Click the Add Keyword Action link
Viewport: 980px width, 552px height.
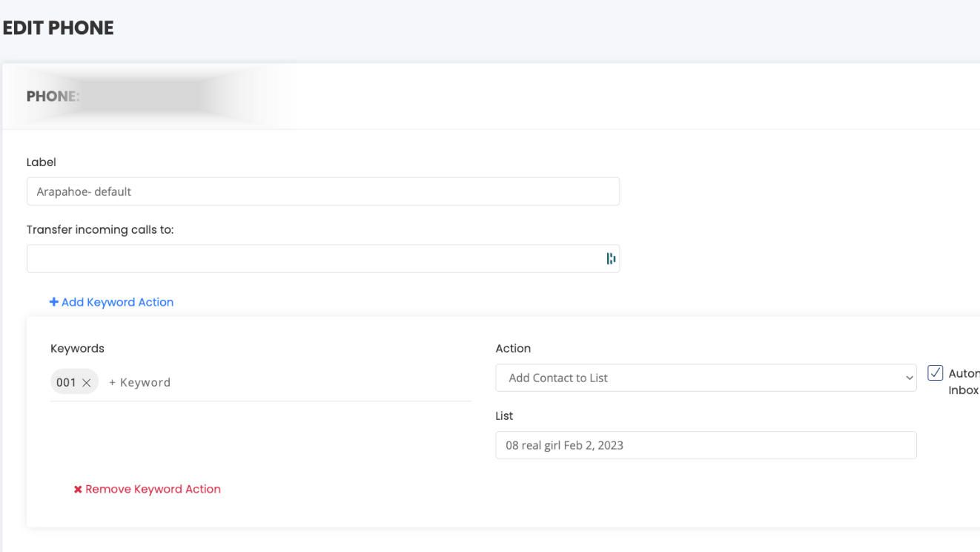pos(117,303)
